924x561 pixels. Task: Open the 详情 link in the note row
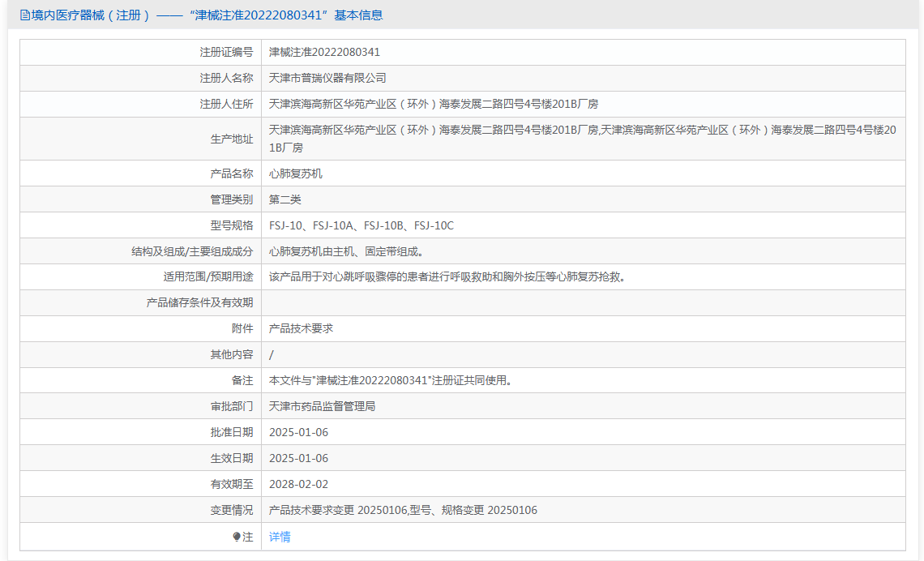tap(280, 537)
